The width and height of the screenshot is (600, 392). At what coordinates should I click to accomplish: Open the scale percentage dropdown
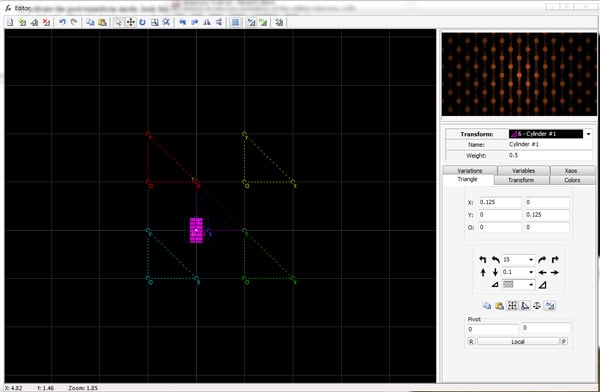pyautogui.click(x=531, y=284)
